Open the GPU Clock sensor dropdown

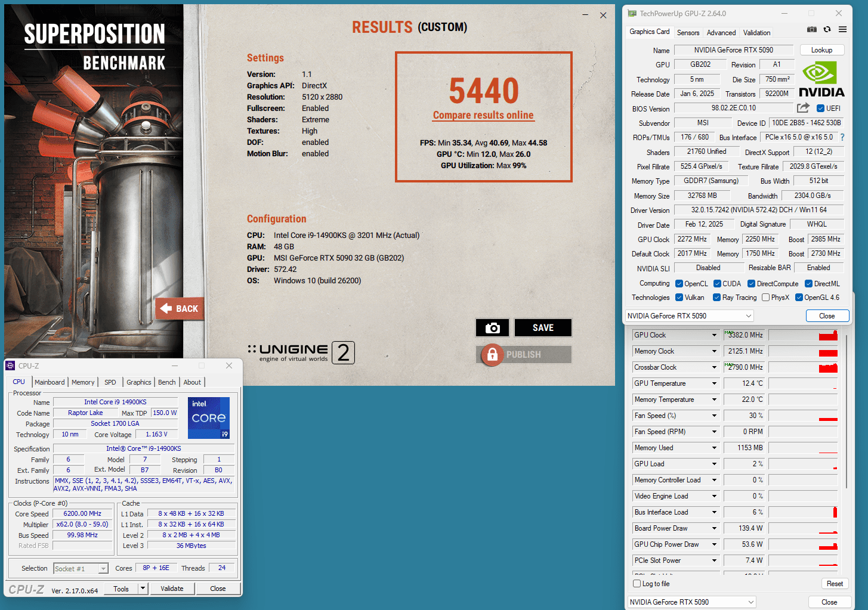coord(714,335)
